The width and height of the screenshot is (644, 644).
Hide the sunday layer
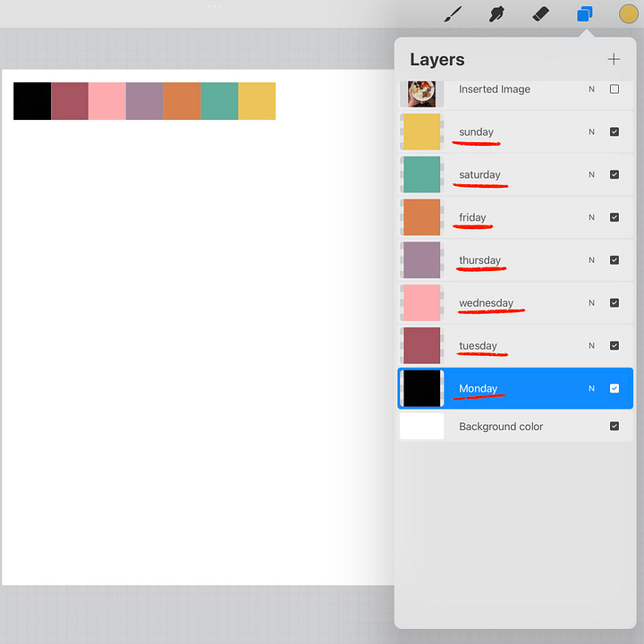(x=614, y=131)
